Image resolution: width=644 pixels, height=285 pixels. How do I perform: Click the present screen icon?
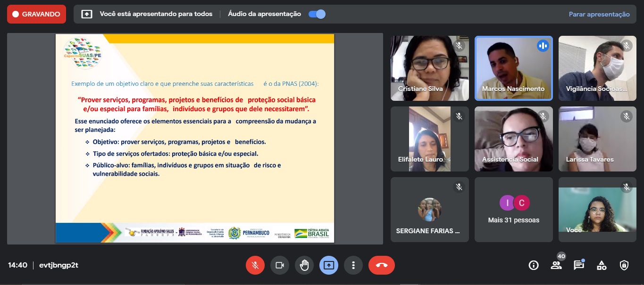(x=329, y=265)
